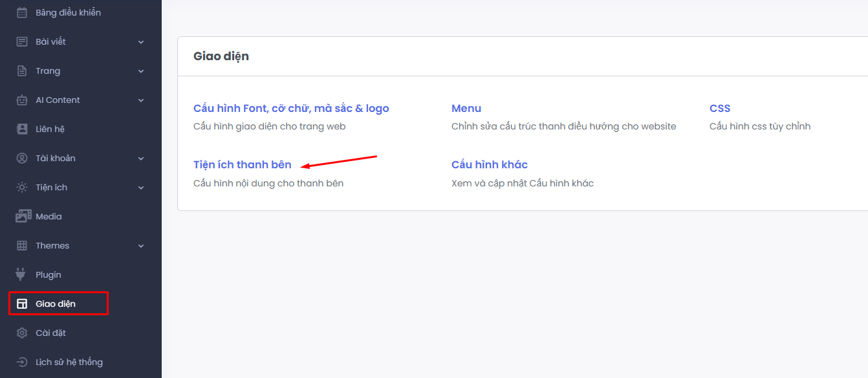Image resolution: width=868 pixels, height=378 pixels.
Task: Open the Cấu hình khác link
Action: pos(490,165)
